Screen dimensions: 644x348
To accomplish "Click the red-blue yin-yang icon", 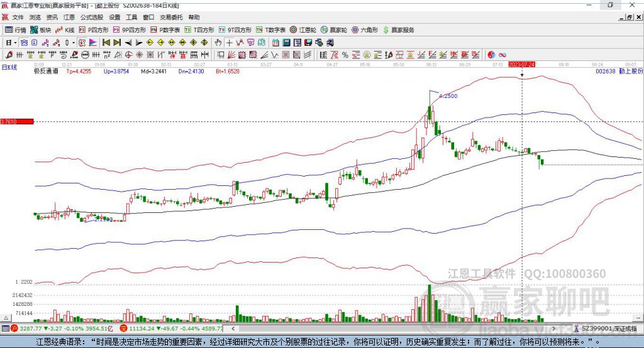I will 491,55.
